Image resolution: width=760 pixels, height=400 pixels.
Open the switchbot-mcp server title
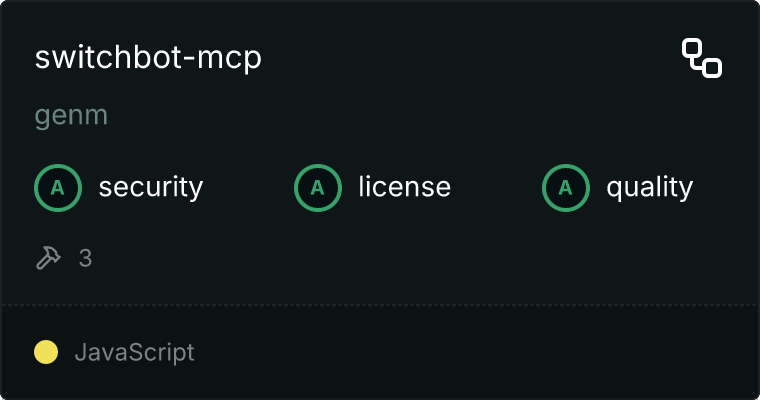148,58
